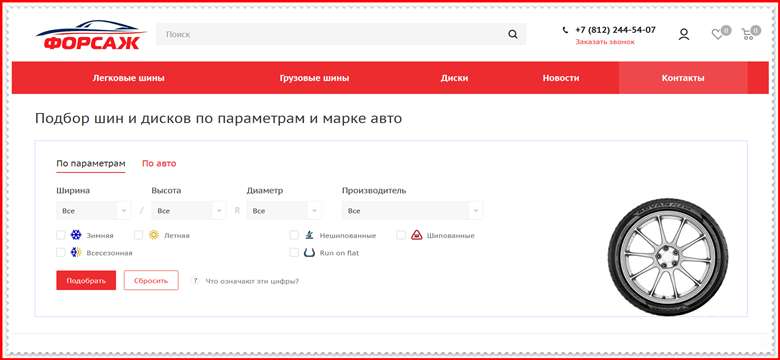The width and height of the screenshot is (780, 360).
Task: Check the Летняя checkbox
Action: click(x=139, y=235)
